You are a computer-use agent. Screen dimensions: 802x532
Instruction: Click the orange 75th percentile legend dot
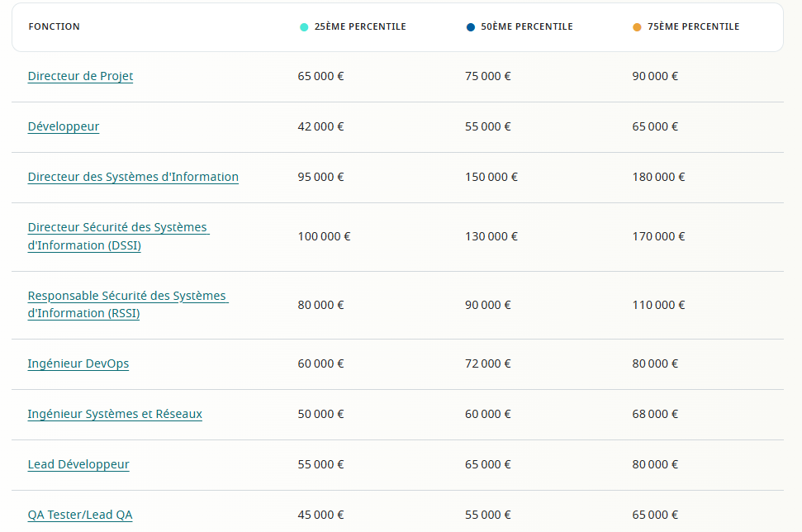[x=637, y=27]
